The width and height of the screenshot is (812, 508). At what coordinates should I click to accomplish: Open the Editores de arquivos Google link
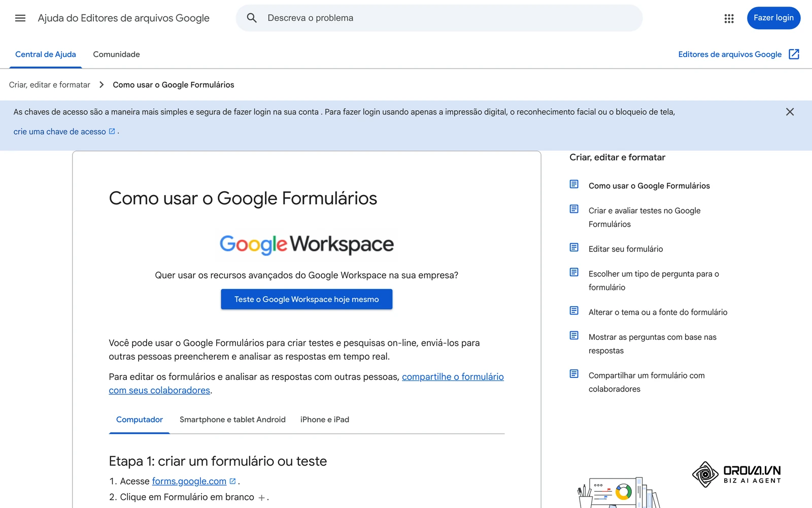730,54
